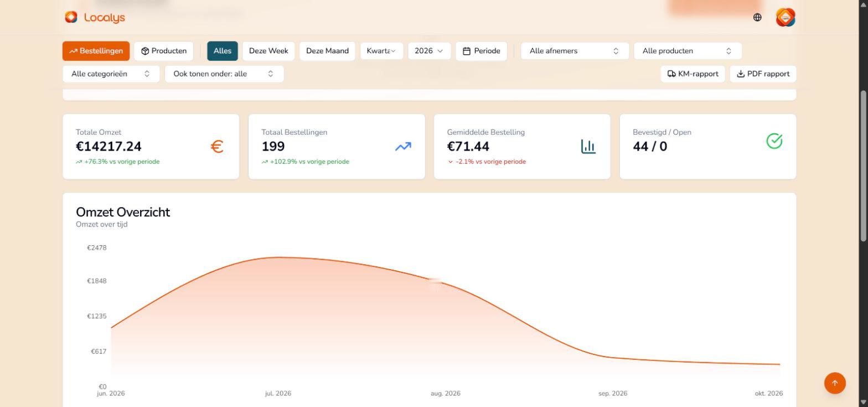This screenshot has width=868, height=407.
Task: Expand the Alle producten dropdown
Action: (x=688, y=51)
